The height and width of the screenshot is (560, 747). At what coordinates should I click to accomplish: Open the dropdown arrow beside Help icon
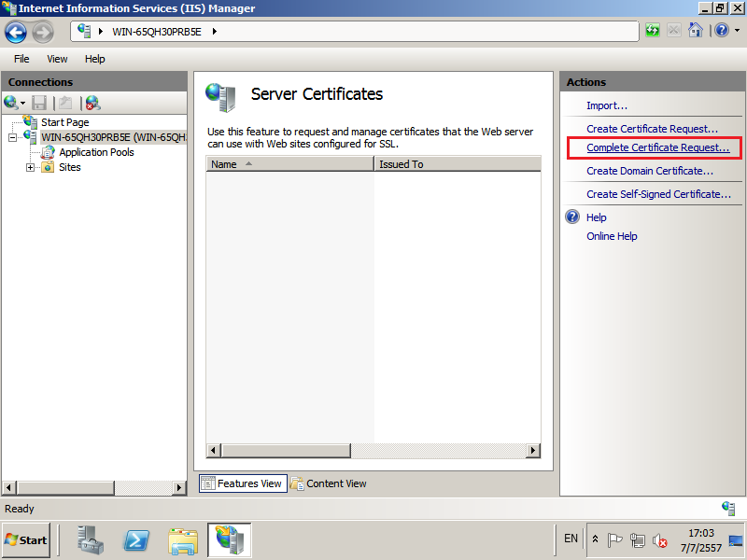coord(735,31)
